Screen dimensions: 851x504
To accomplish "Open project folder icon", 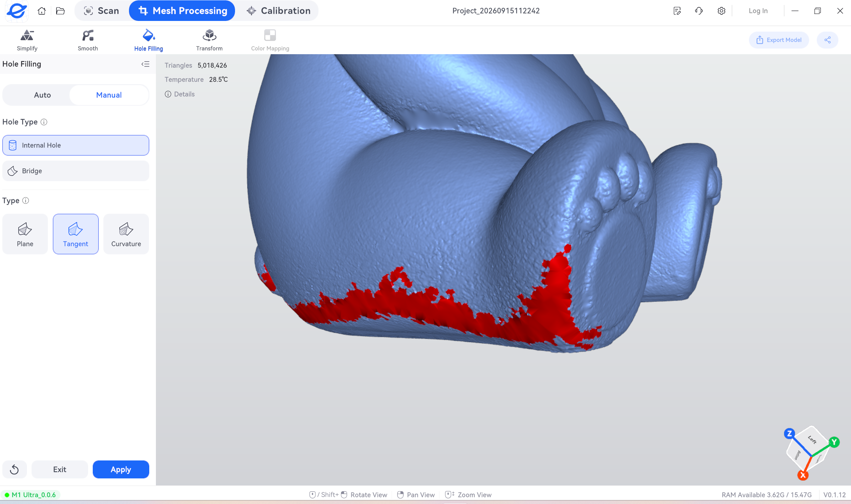I will coord(60,11).
